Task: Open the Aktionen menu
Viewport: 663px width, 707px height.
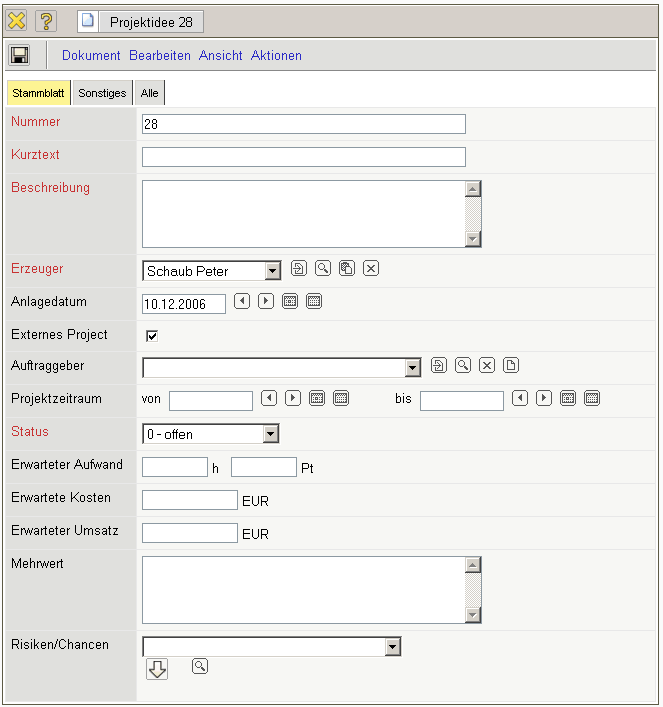Action: (276, 56)
